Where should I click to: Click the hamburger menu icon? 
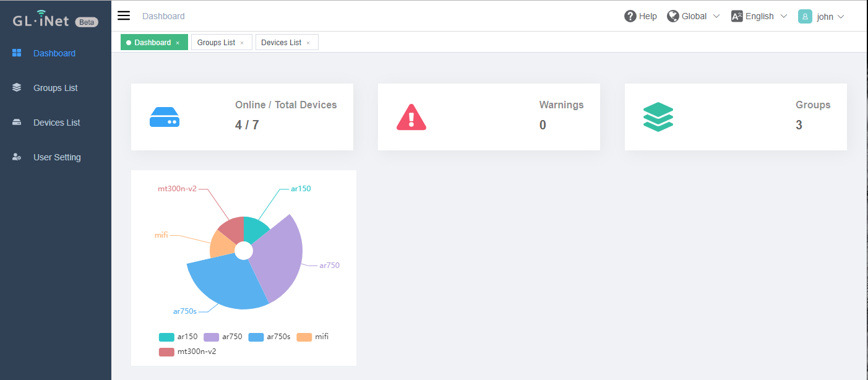pyautogui.click(x=124, y=15)
